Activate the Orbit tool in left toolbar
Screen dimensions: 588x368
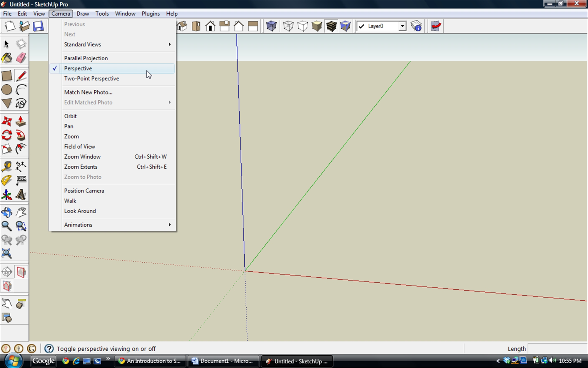click(7, 212)
